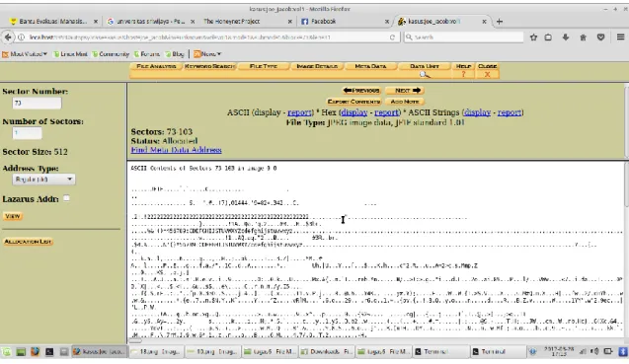
Task: Click the Previous sector button
Action: coord(361,91)
